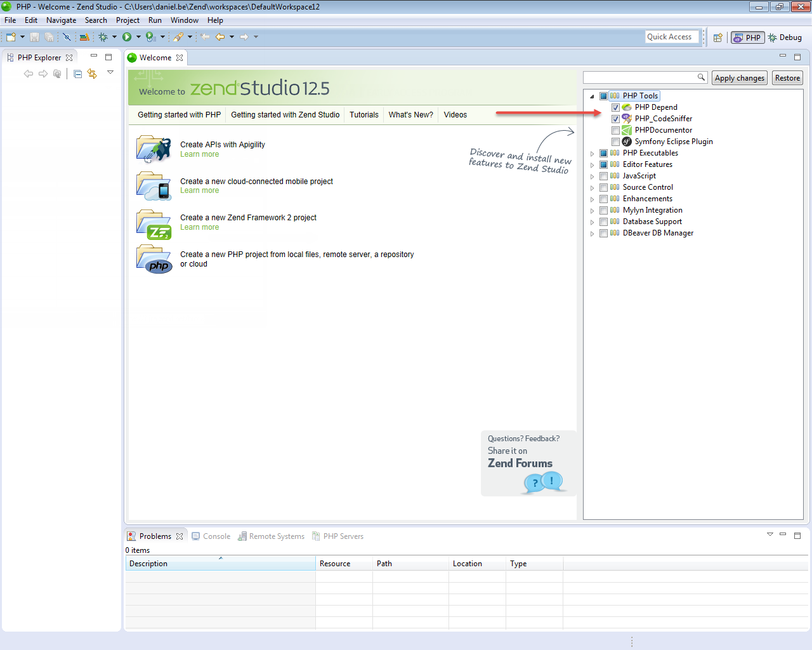The height and width of the screenshot is (650, 812).
Task: Click the Apigility project folder icon
Action: coord(154,149)
